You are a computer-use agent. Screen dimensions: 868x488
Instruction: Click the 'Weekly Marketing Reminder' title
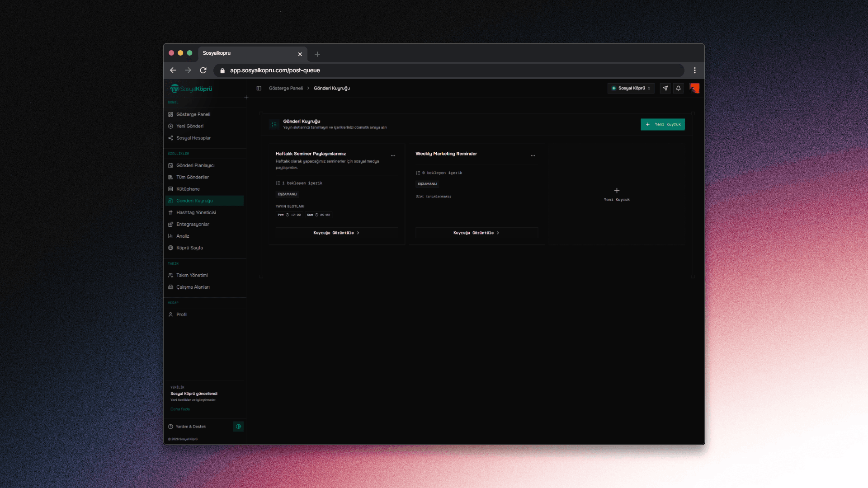tap(446, 154)
